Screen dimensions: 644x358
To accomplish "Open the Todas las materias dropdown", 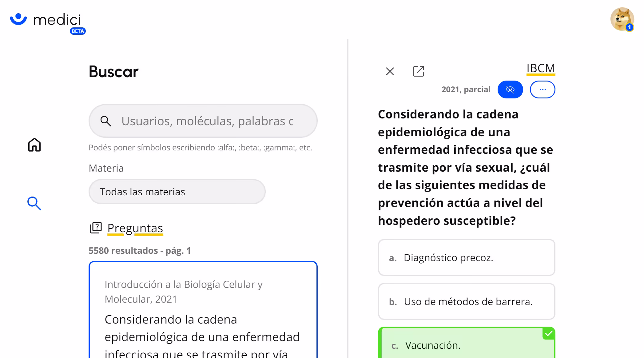I will coord(177,191).
